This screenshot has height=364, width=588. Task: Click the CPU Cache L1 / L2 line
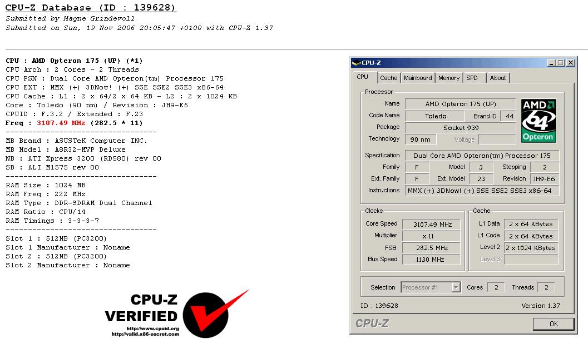tap(121, 96)
